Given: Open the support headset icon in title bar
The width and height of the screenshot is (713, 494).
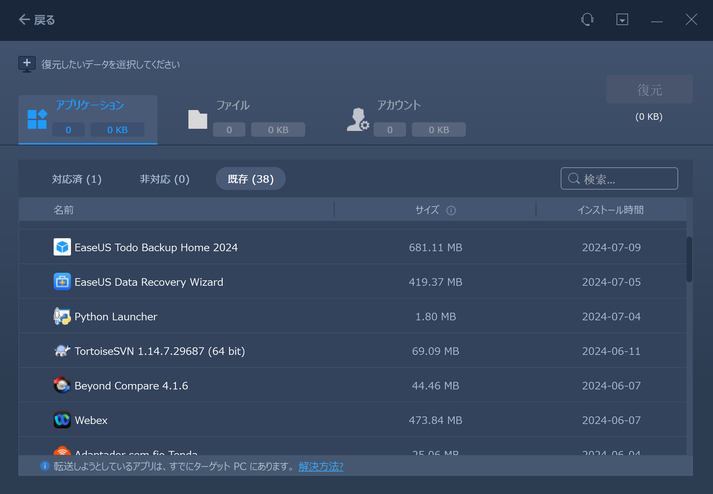Looking at the screenshot, I should [x=587, y=20].
